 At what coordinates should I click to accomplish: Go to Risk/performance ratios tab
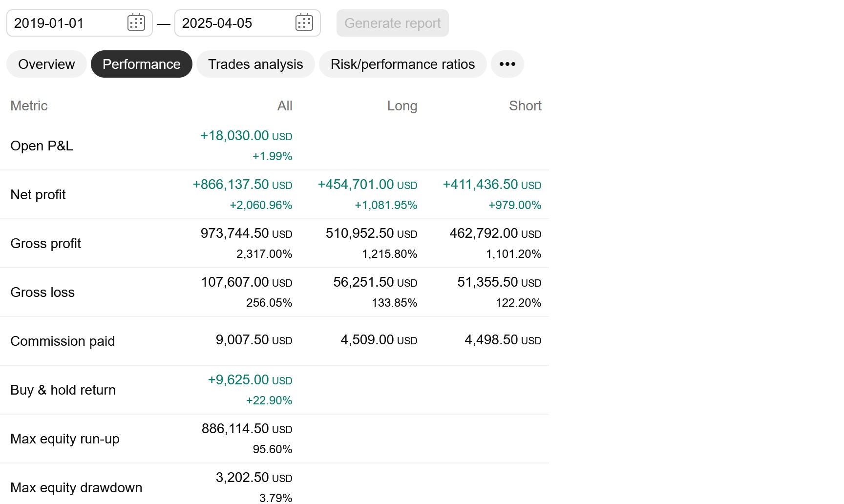(402, 64)
